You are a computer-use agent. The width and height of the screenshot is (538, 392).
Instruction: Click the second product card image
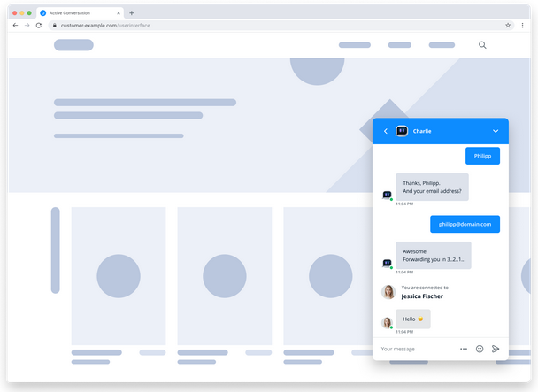pyautogui.click(x=225, y=276)
